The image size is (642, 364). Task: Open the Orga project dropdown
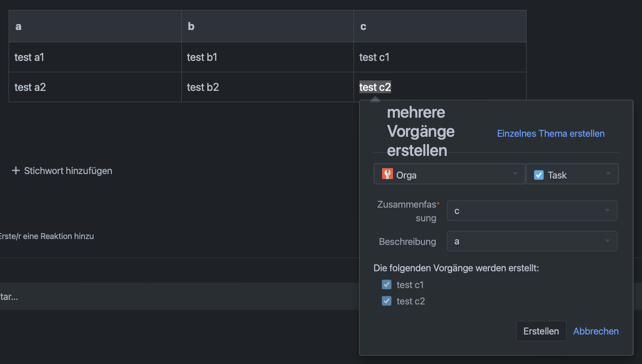[x=449, y=174]
